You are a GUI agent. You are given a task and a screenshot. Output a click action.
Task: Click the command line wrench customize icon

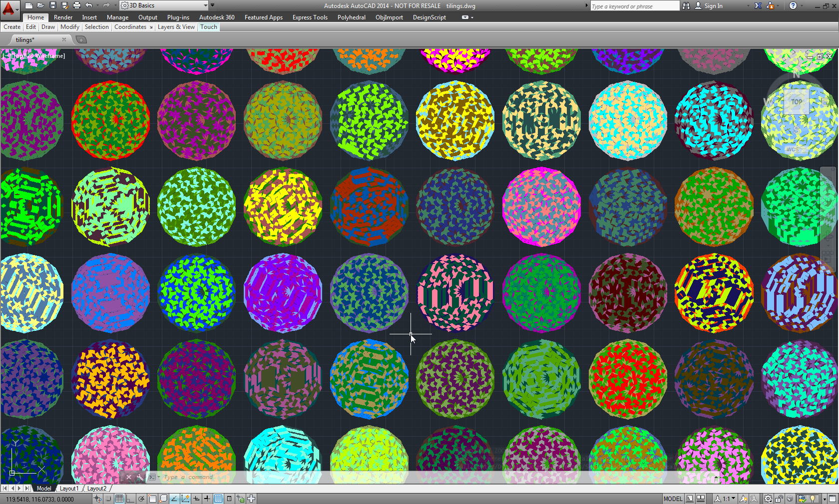(140, 477)
